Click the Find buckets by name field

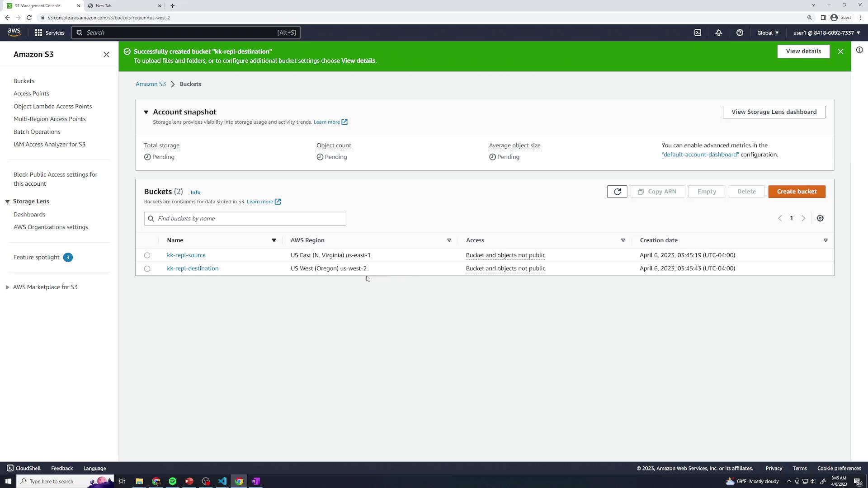point(245,219)
